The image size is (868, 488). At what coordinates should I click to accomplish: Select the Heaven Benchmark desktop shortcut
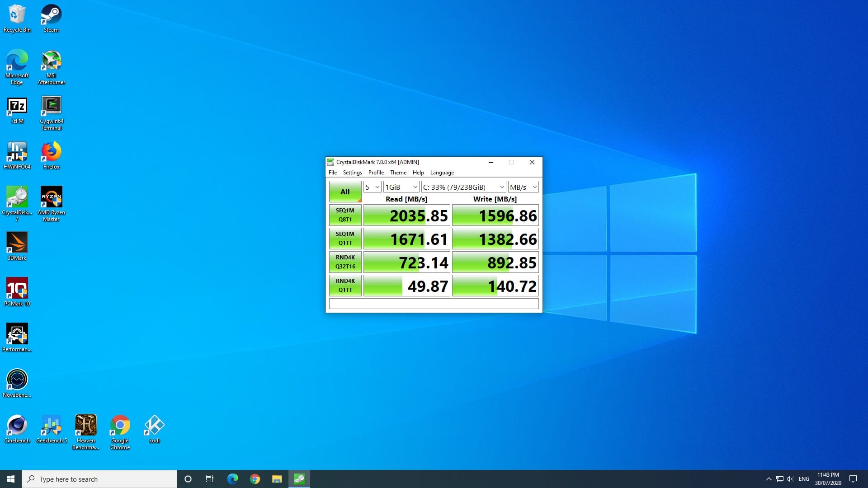pyautogui.click(x=85, y=432)
